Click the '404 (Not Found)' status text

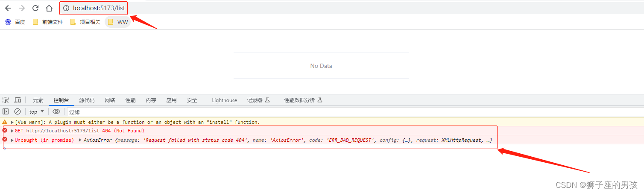pyautogui.click(x=123, y=131)
